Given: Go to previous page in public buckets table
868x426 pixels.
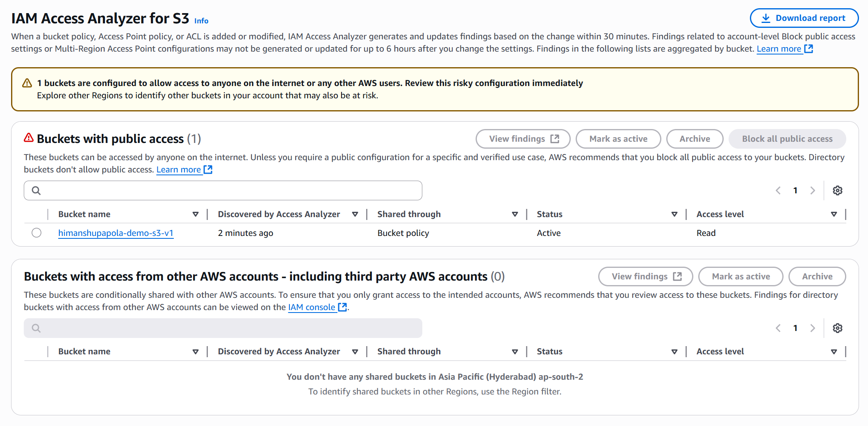Looking at the screenshot, I should click(x=778, y=190).
